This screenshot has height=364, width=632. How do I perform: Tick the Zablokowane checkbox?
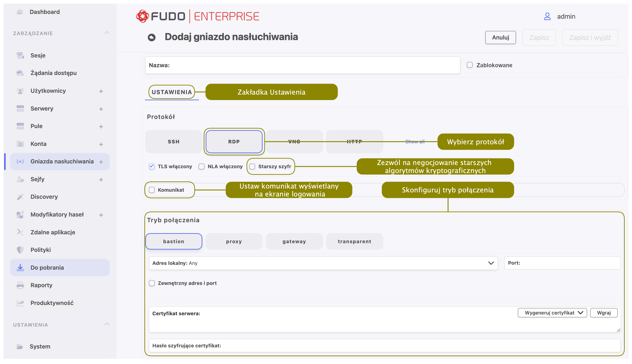tap(470, 65)
